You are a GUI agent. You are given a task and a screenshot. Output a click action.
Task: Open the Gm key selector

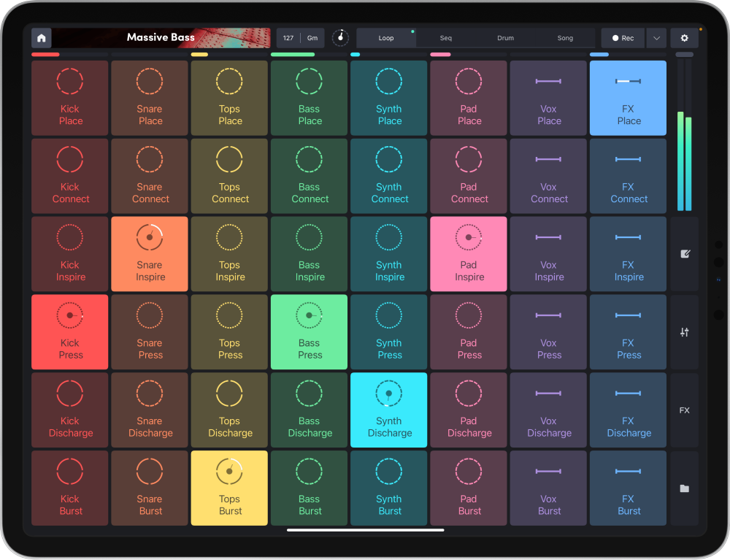click(x=312, y=37)
